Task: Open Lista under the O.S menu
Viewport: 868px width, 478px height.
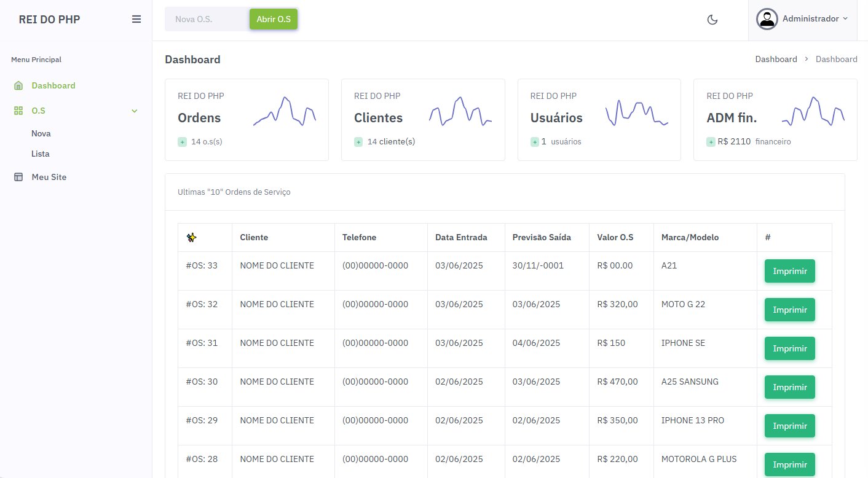Action: pos(41,154)
